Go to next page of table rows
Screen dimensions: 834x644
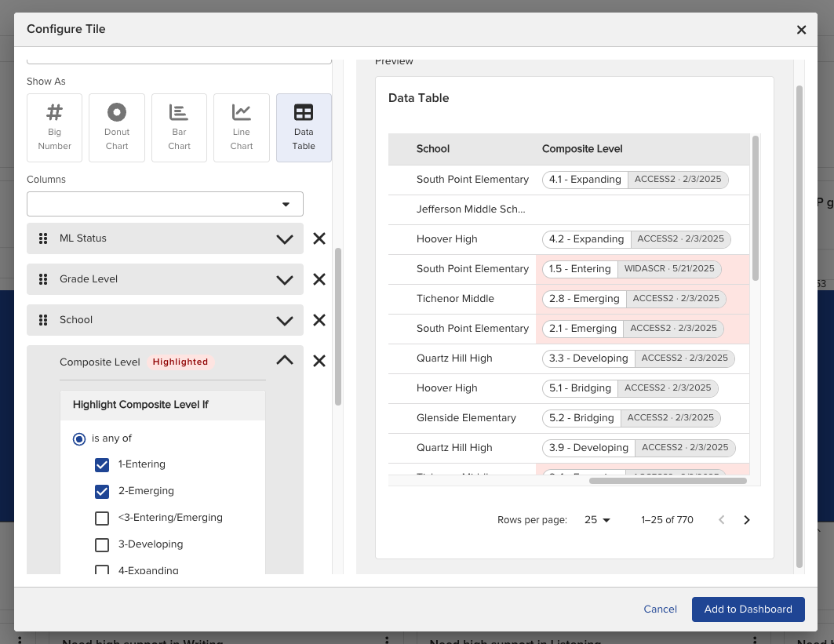pos(746,520)
